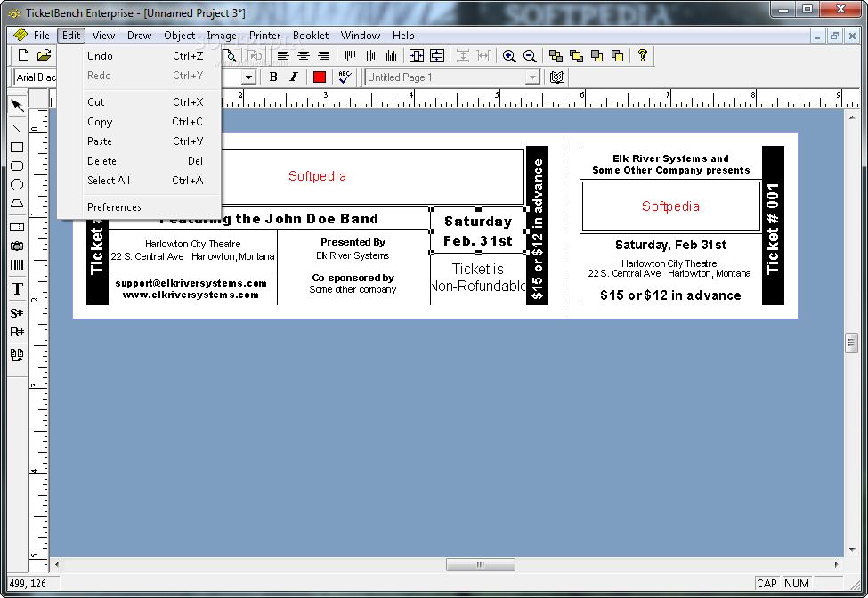Open the Booklet menu
Image resolution: width=868 pixels, height=598 pixels.
(x=311, y=36)
